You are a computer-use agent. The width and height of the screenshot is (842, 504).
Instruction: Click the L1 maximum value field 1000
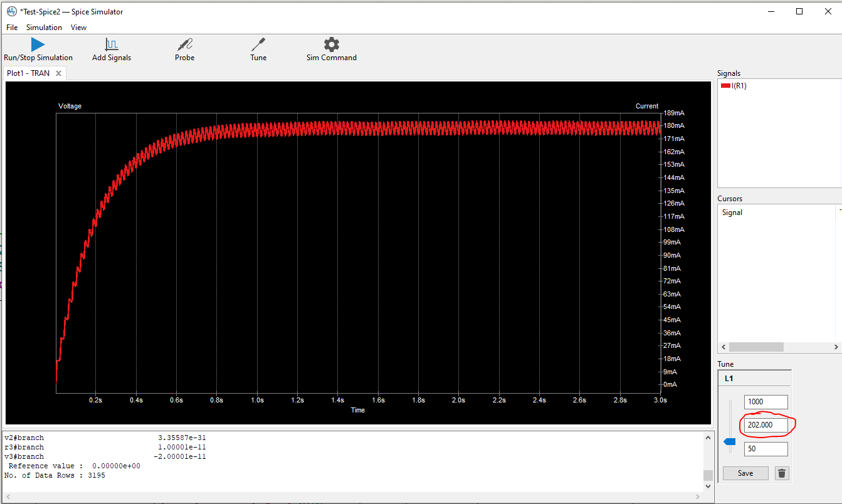pos(766,402)
